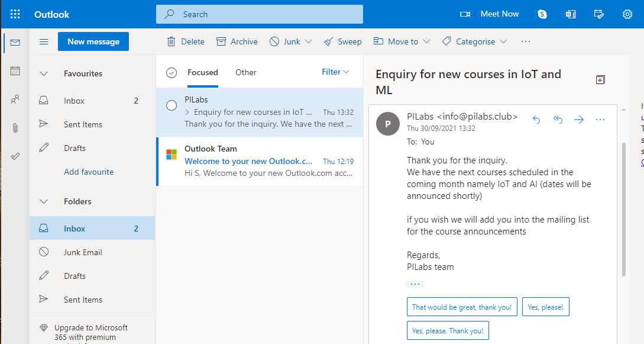The image size is (644, 344).
Task: Click 'That would be great, thank you!' reply
Action: pyautogui.click(x=462, y=307)
